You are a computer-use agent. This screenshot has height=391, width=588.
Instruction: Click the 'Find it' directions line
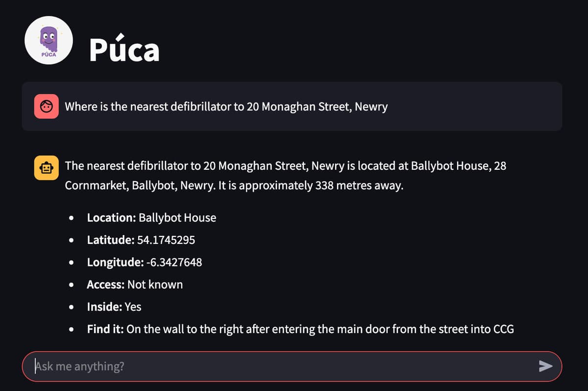[300, 329]
